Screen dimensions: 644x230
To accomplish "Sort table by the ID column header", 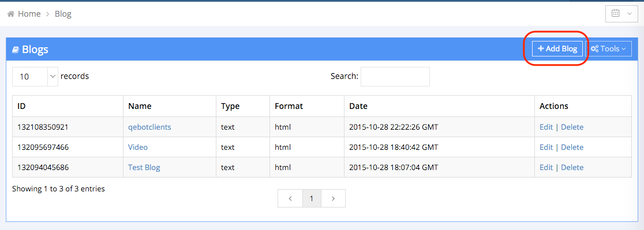I will [x=68, y=106].
